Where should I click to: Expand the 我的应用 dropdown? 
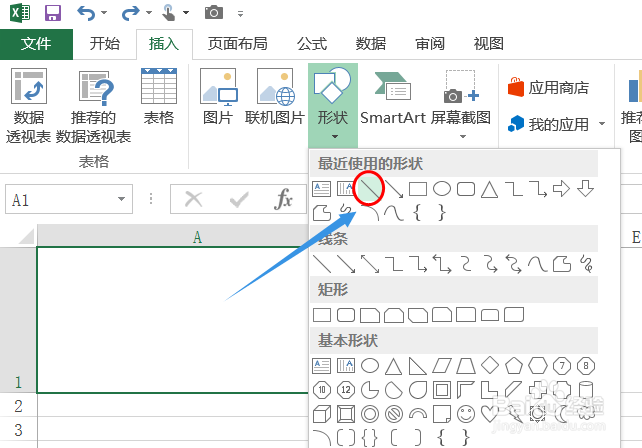pos(602,124)
